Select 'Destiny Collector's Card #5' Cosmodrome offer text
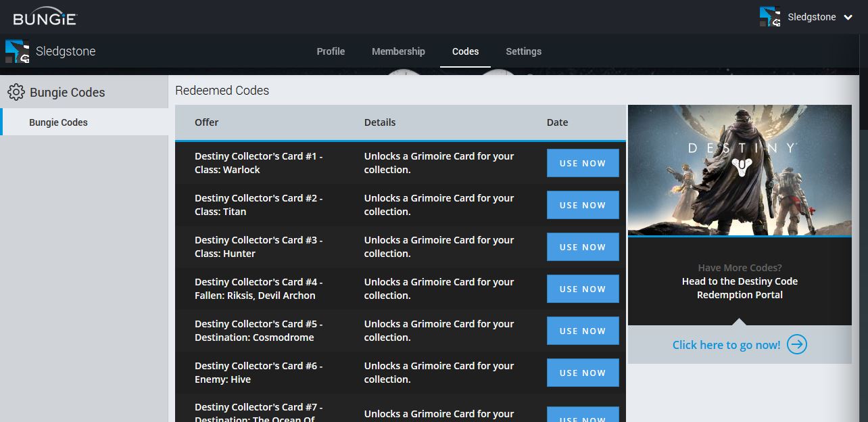868x422 pixels. (259, 331)
